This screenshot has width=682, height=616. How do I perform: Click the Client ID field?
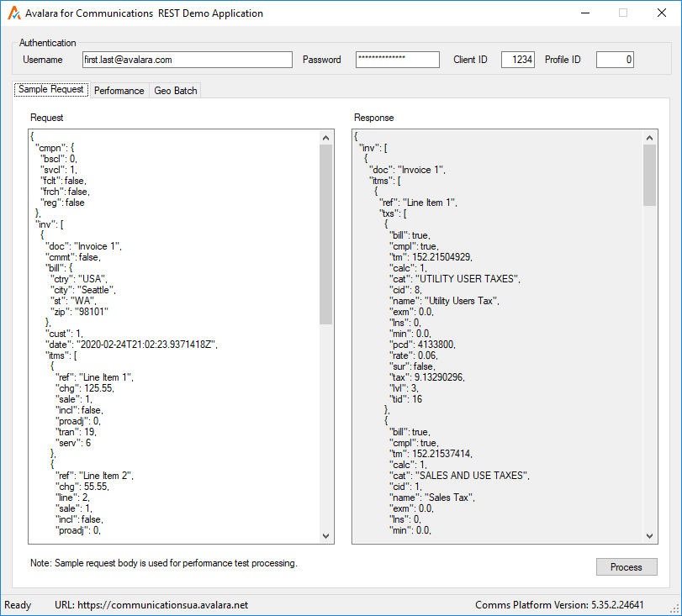(517, 60)
